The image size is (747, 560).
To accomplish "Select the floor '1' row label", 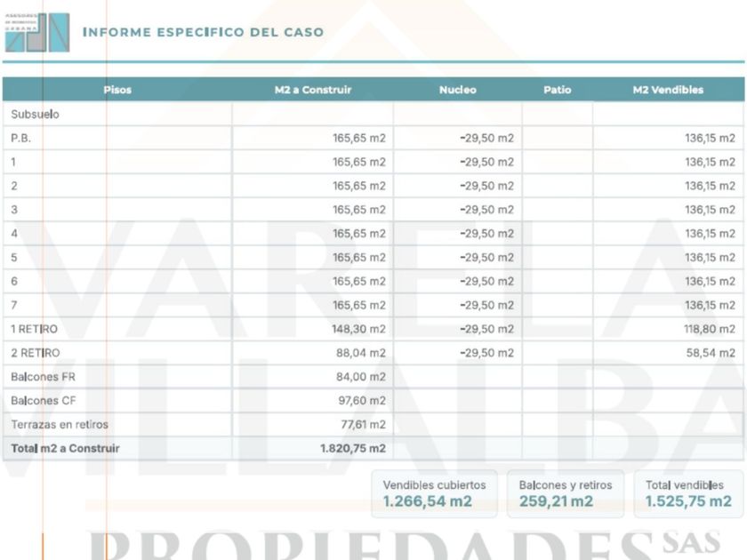I will click(x=13, y=162).
